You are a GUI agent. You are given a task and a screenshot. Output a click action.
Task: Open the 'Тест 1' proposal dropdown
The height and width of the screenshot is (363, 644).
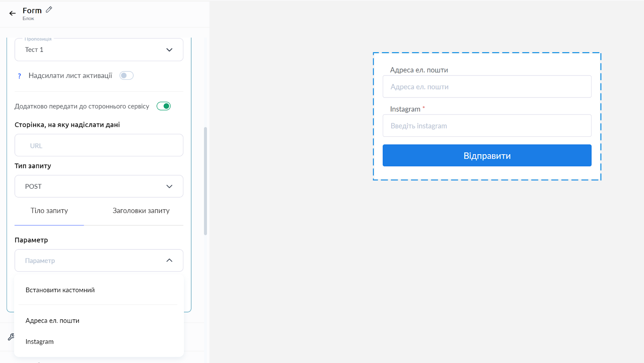click(99, 49)
